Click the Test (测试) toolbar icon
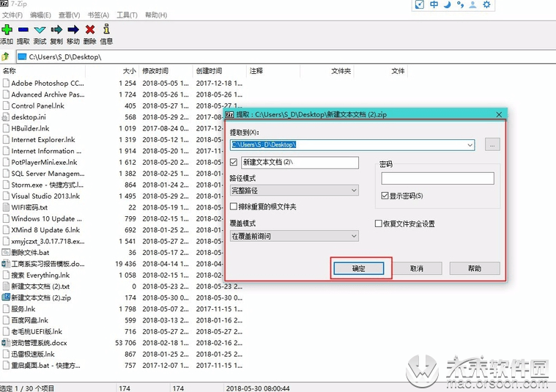This screenshot has width=556, height=392. point(40,30)
